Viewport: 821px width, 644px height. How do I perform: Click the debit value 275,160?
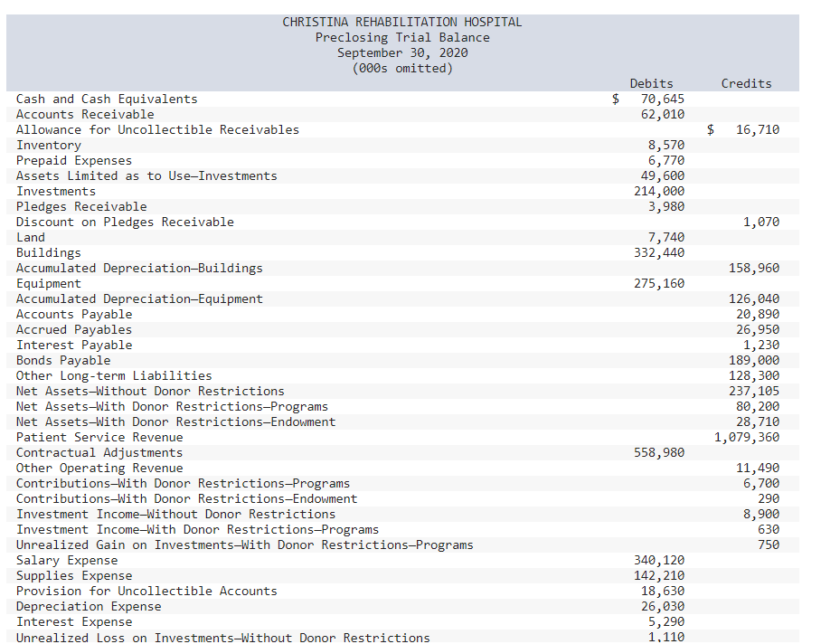(x=659, y=284)
